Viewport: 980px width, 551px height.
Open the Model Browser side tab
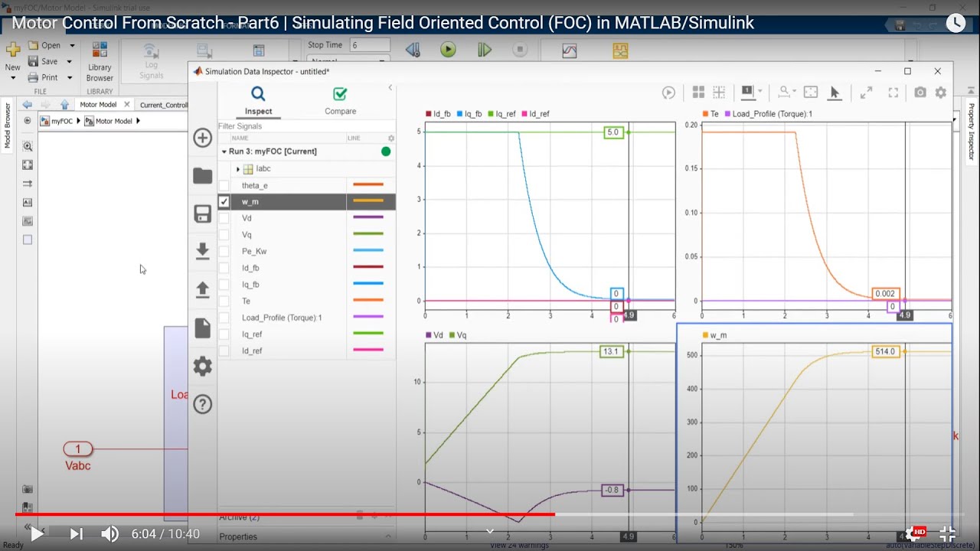[x=8, y=126]
